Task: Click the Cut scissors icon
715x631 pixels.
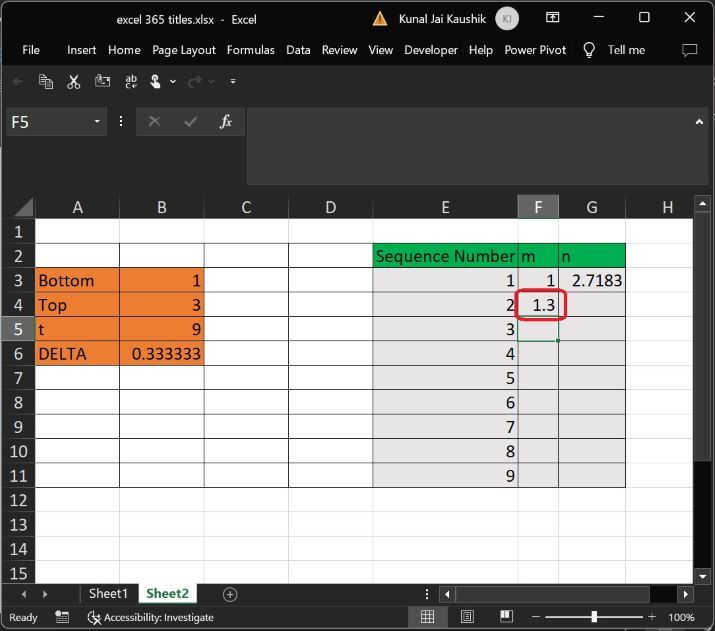Action: 73,82
